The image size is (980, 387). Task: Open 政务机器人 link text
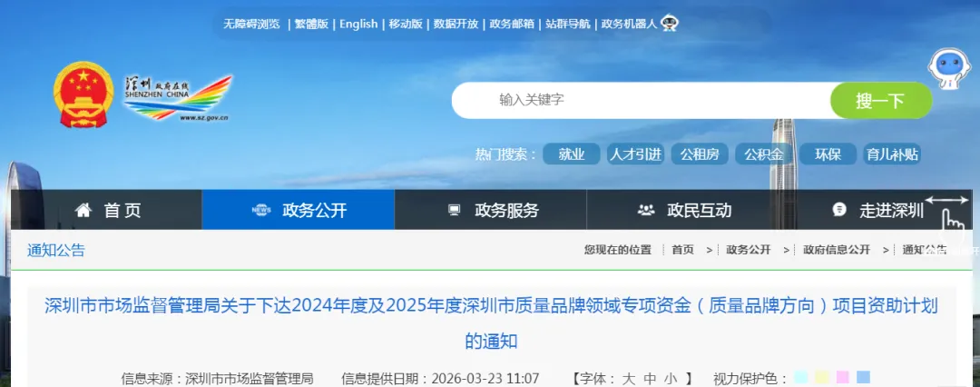[x=630, y=24]
